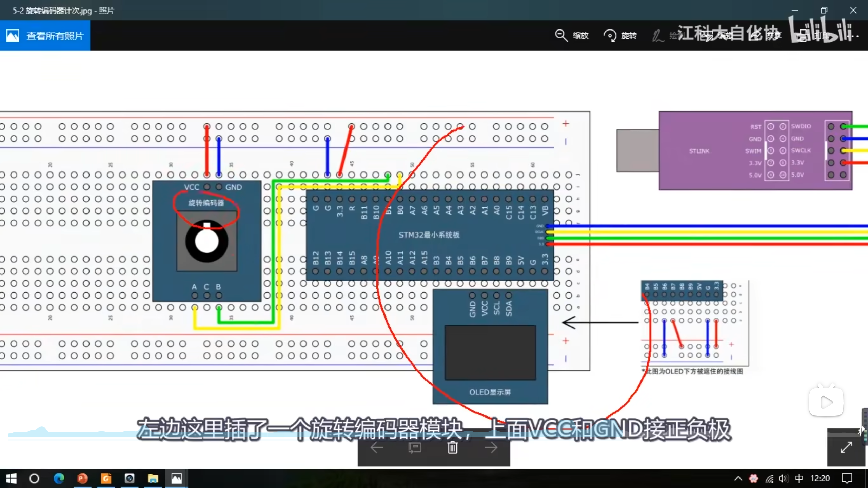Go to next photo arrow
868x488 pixels.
[x=491, y=448]
